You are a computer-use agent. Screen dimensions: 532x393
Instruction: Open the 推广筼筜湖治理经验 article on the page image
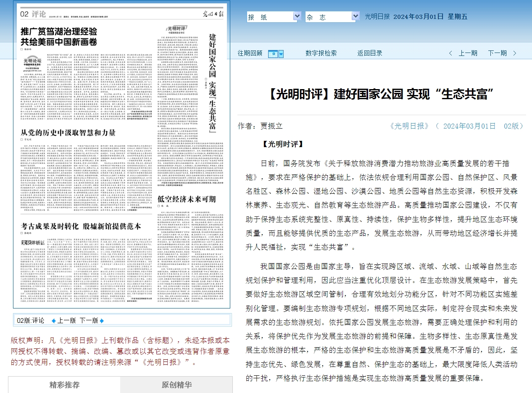point(59,37)
